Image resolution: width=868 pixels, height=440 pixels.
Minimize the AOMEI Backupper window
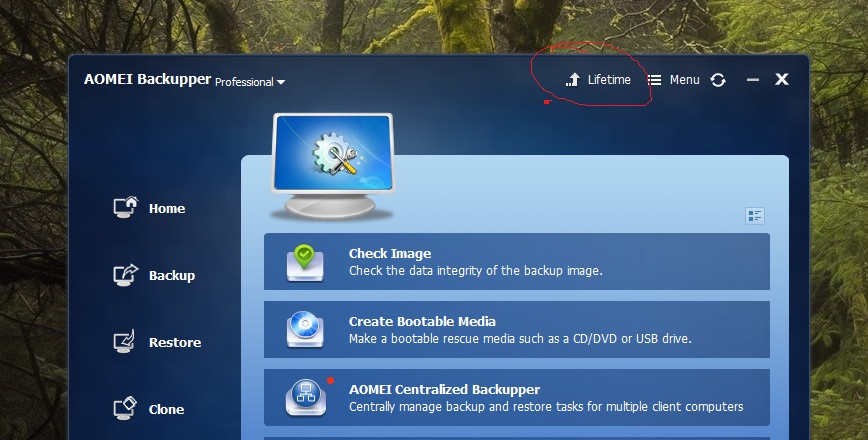752,80
